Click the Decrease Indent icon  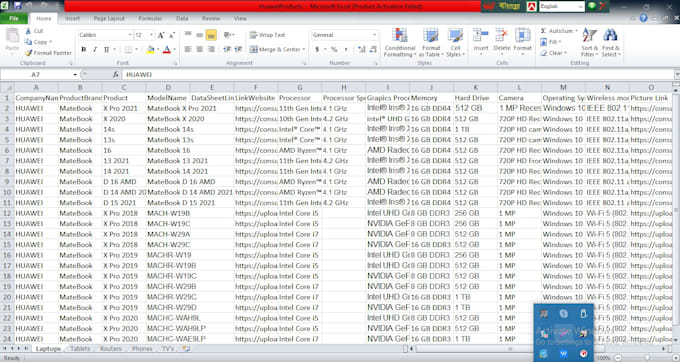(x=227, y=49)
